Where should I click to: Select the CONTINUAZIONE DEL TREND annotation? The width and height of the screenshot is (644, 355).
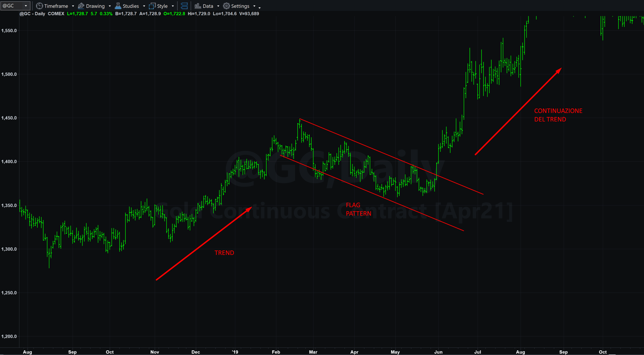[x=558, y=115]
